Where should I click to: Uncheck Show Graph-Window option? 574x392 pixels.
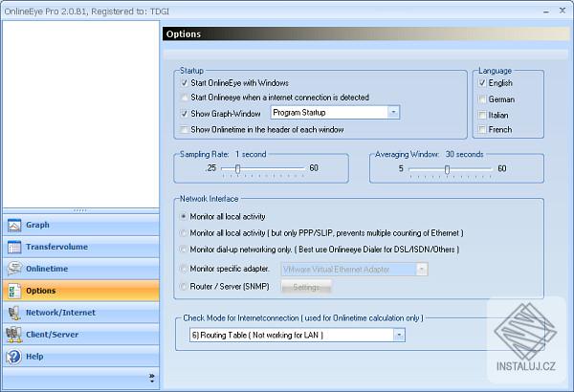[x=185, y=114]
